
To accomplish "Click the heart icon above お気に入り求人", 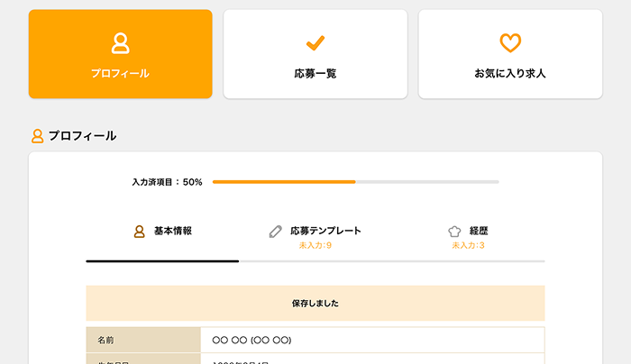I will [x=510, y=42].
